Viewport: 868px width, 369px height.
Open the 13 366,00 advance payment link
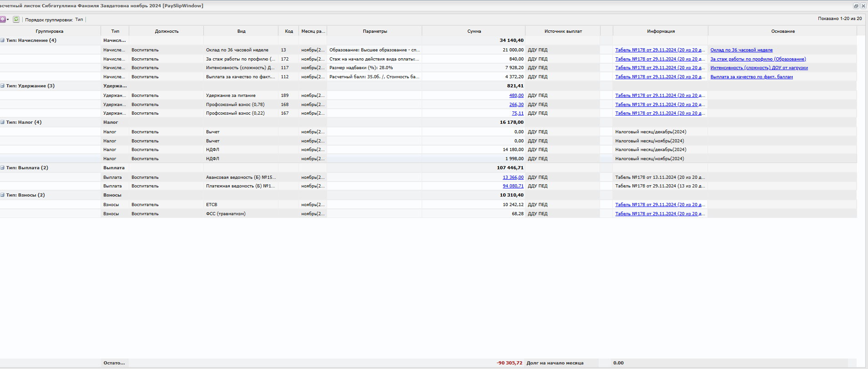pyautogui.click(x=513, y=177)
